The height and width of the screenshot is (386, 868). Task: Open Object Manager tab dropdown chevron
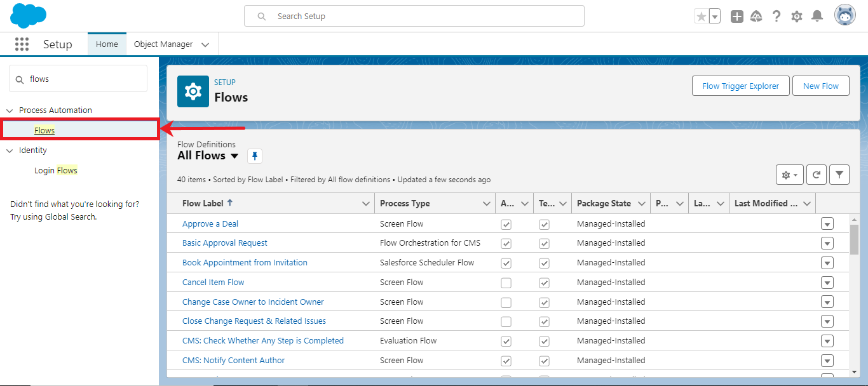205,44
